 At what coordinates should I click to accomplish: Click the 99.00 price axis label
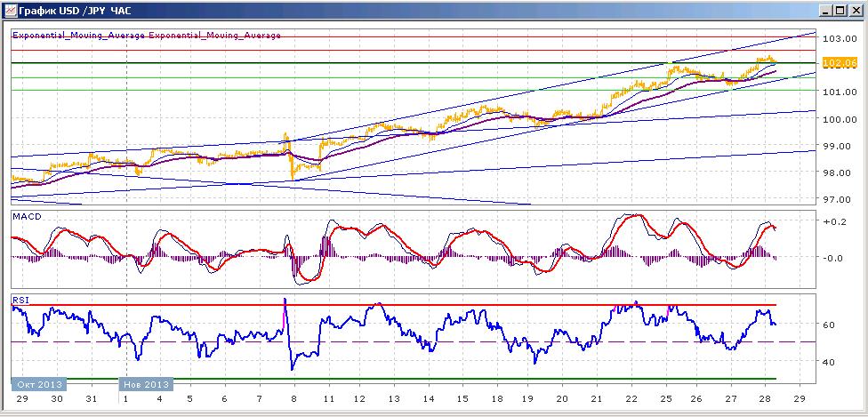[837, 146]
